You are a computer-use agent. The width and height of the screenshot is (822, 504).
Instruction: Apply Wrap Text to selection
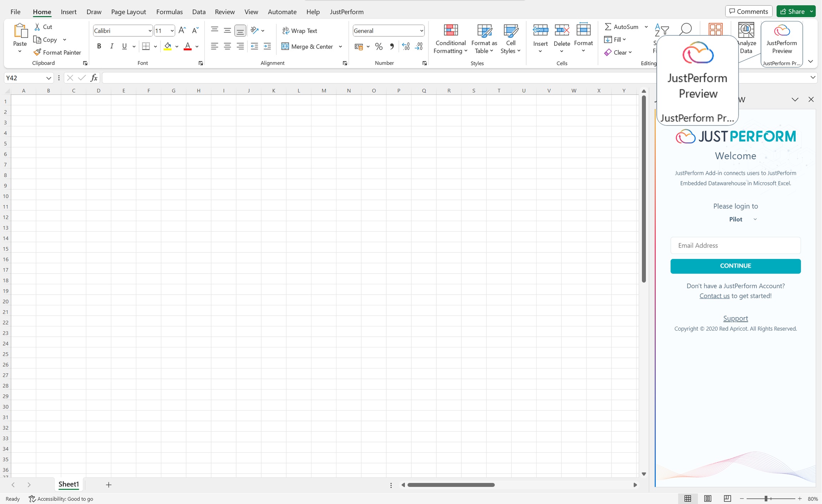300,31
